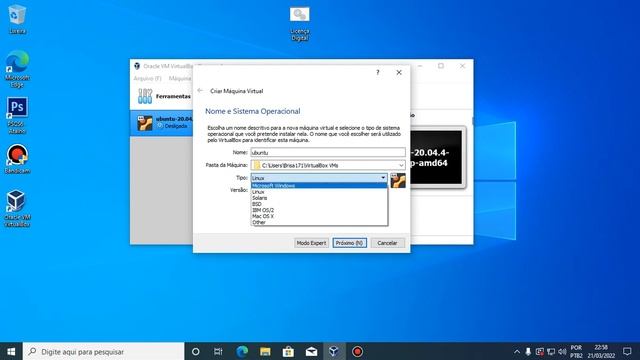The image size is (640, 360).
Task: Open notification center icon
Action: [x=627, y=351]
